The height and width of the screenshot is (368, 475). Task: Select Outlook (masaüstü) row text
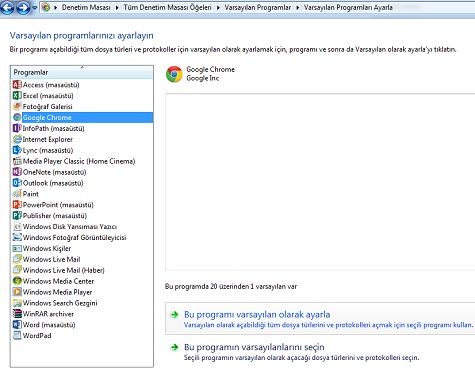click(x=53, y=183)
